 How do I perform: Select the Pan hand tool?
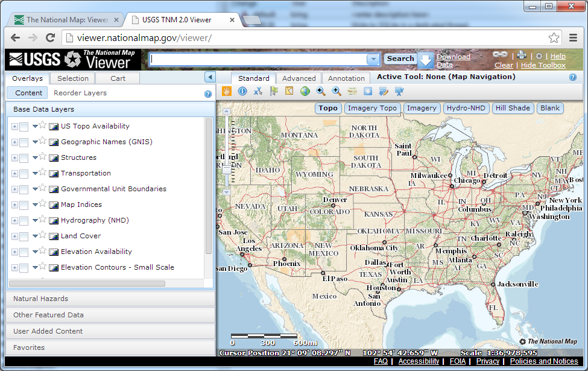coord(227,91)
